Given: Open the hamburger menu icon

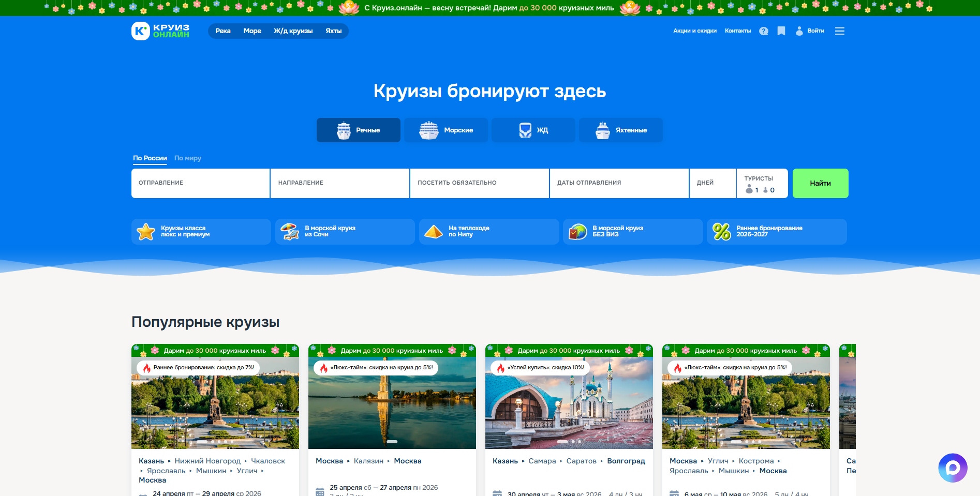Looking at the screenshot, I should pos(839,31).
